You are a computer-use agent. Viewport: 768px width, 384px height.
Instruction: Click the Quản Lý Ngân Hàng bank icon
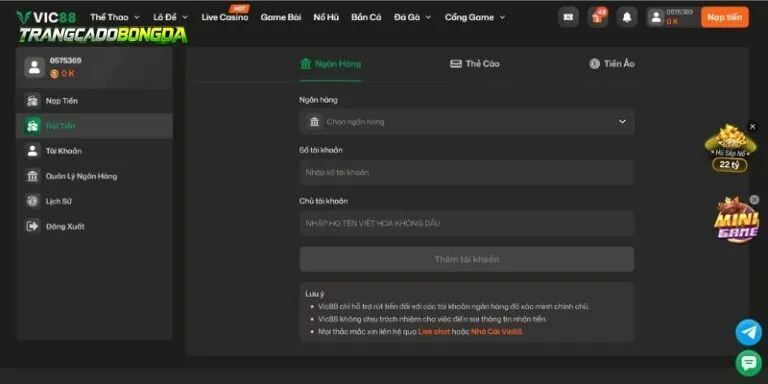click(33, 176)
